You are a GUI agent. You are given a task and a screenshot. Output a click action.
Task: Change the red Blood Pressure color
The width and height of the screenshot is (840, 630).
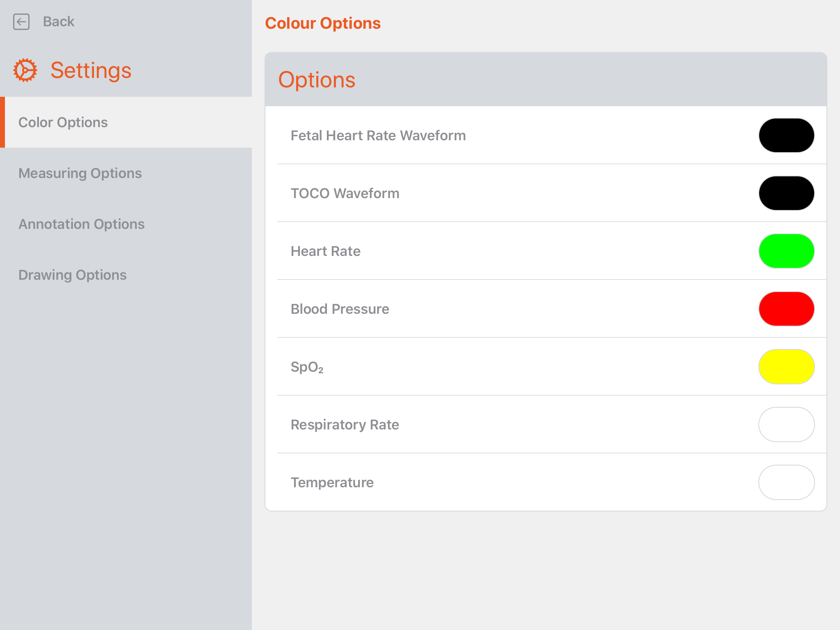(x=786, y=309)
